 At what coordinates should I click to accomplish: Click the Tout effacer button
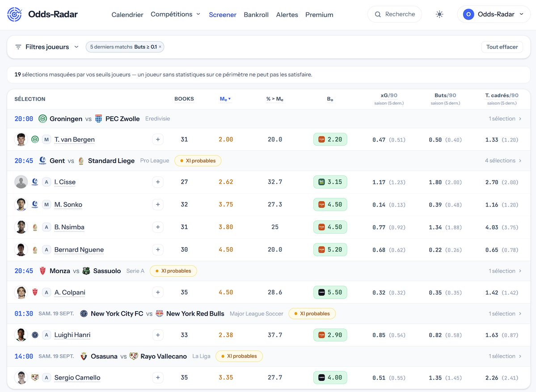point(502,47)
